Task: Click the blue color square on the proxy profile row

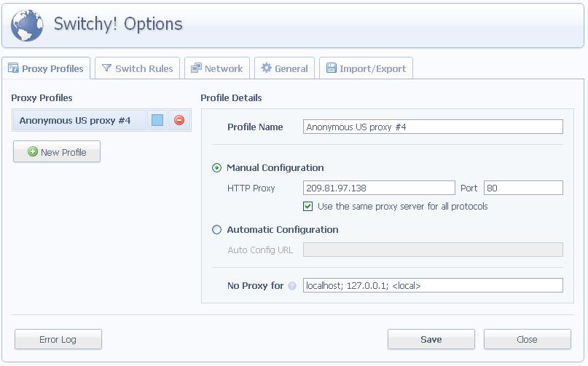Action: coord(157,120)
